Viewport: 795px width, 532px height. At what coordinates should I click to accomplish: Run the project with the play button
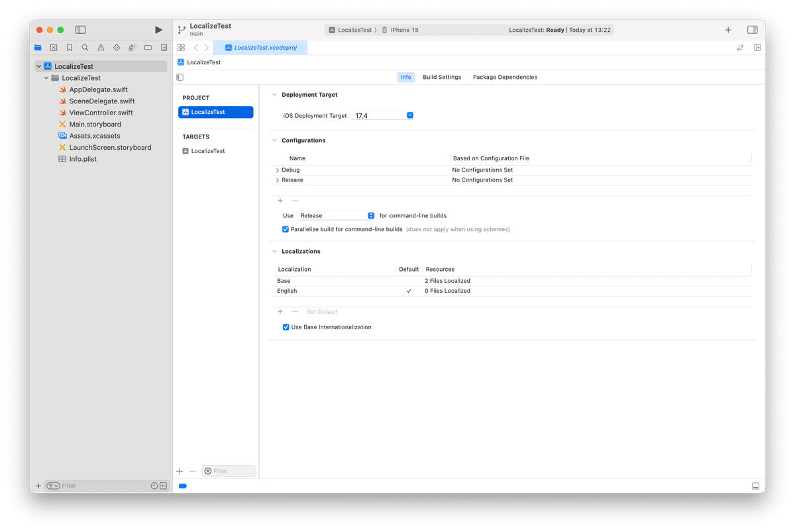(158, 30)
